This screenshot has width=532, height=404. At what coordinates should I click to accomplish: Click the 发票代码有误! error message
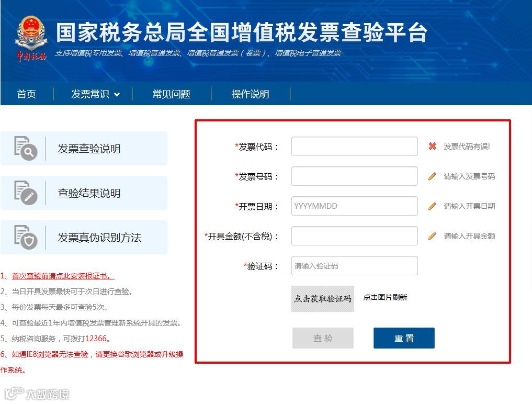click(467, 147)
